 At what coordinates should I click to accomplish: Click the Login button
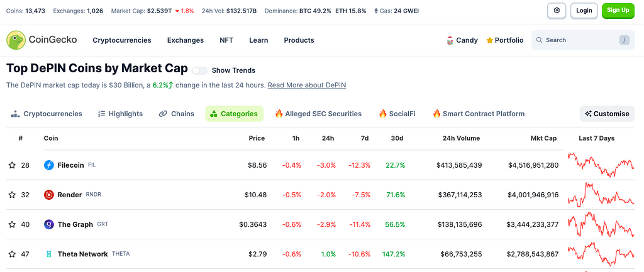coord(584,11)
